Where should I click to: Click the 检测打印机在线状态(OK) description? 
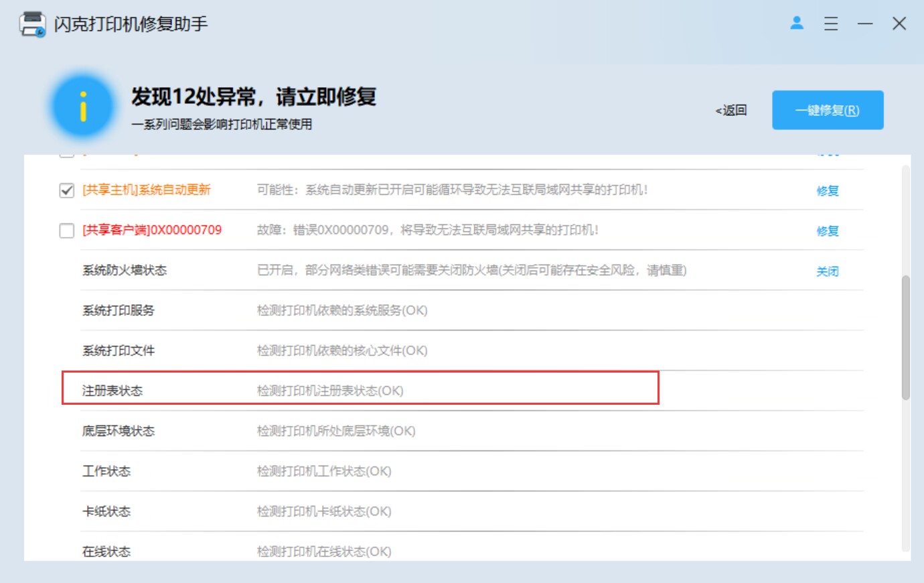324,552
